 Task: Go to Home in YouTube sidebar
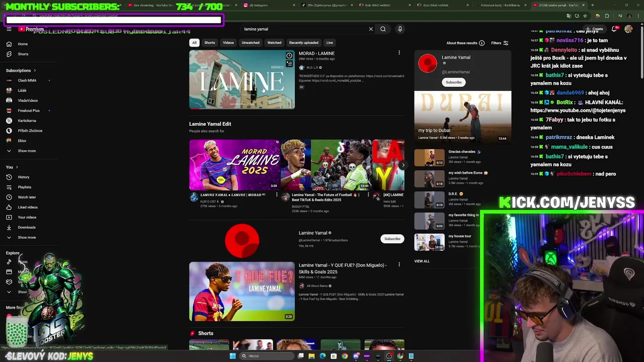[x=23, y=44]
